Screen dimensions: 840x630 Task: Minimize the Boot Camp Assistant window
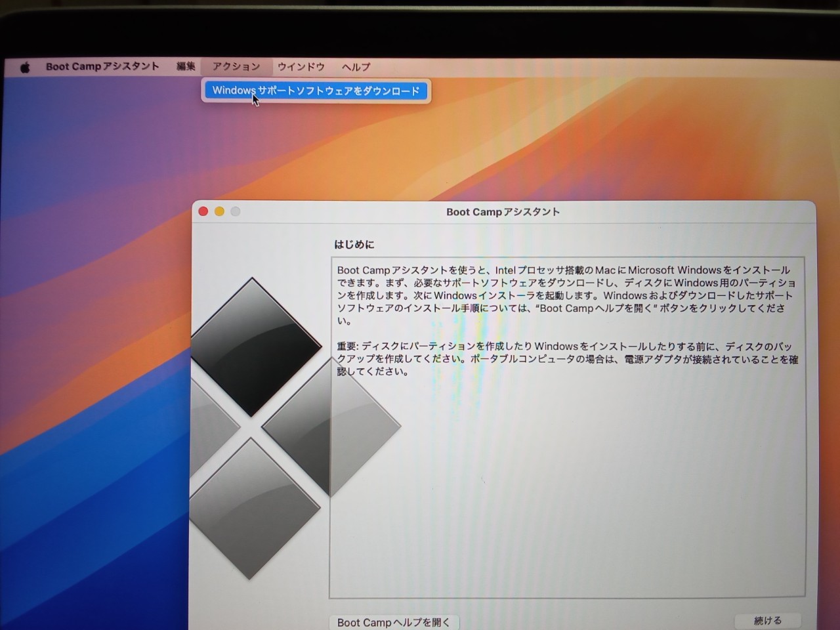219,211
